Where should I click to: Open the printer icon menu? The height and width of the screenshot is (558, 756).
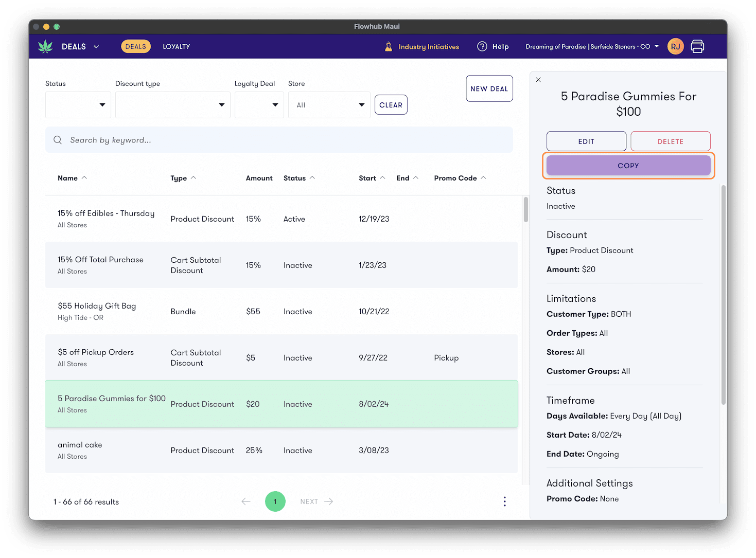click(x=697, y=46)
